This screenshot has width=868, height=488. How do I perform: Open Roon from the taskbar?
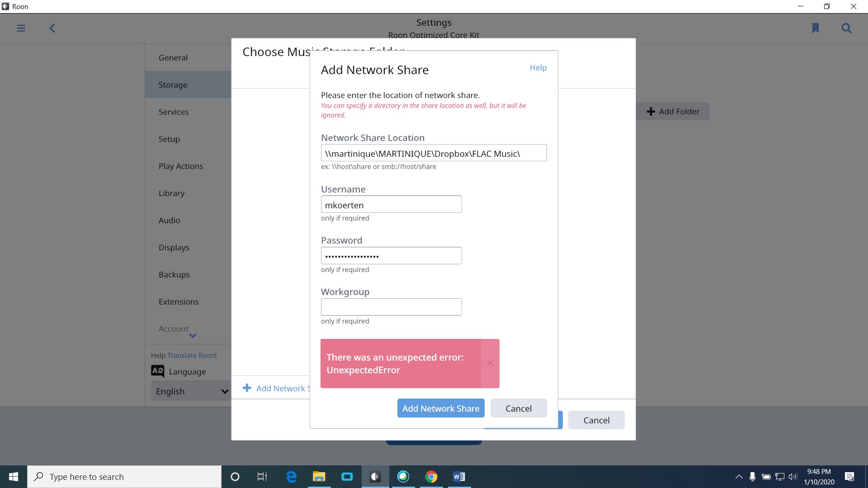375,477
